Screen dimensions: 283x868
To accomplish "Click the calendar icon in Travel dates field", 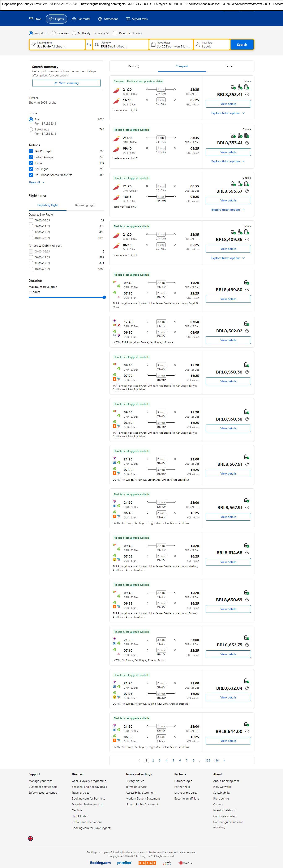I will (x=153, y=45).
